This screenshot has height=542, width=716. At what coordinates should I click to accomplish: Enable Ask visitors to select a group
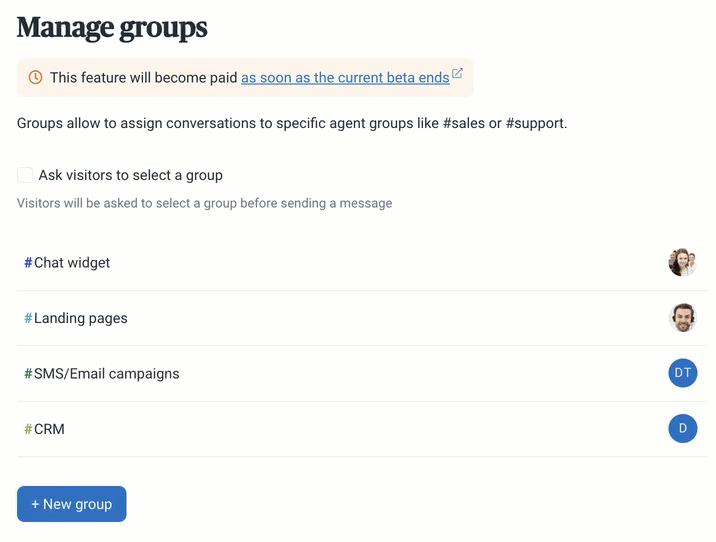[x=25, y=175]
